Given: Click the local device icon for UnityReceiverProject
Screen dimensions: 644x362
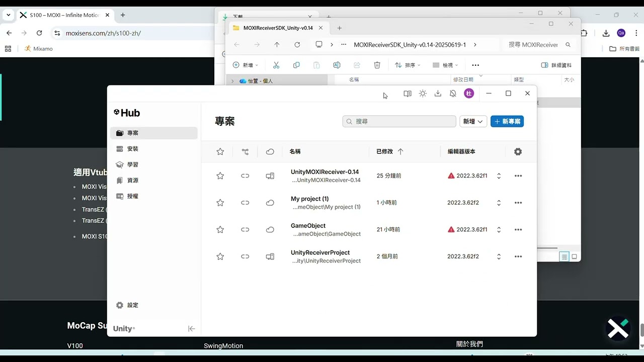Looking at the screenshot, I should pos(270,256).
